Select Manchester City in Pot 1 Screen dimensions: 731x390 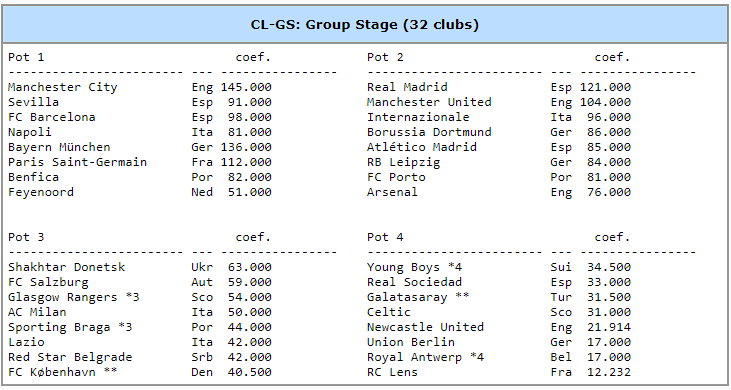(62, 87)
